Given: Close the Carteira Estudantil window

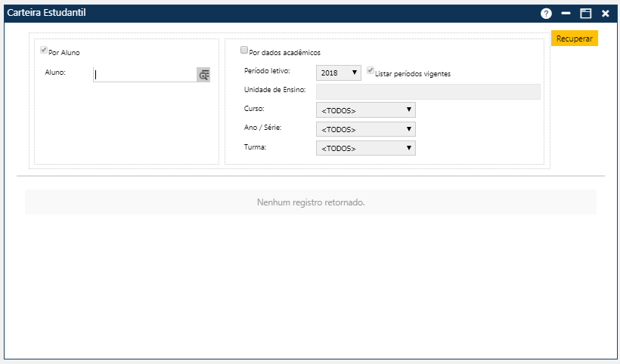Looking at the screenshot, I should pyautogui.click(x=605, y=14).
